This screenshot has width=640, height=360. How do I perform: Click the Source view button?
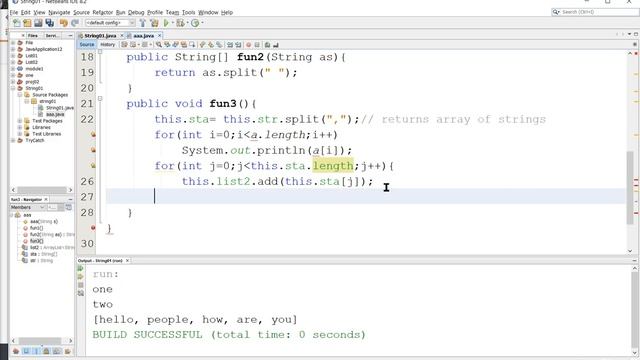[x=87, y=44]
